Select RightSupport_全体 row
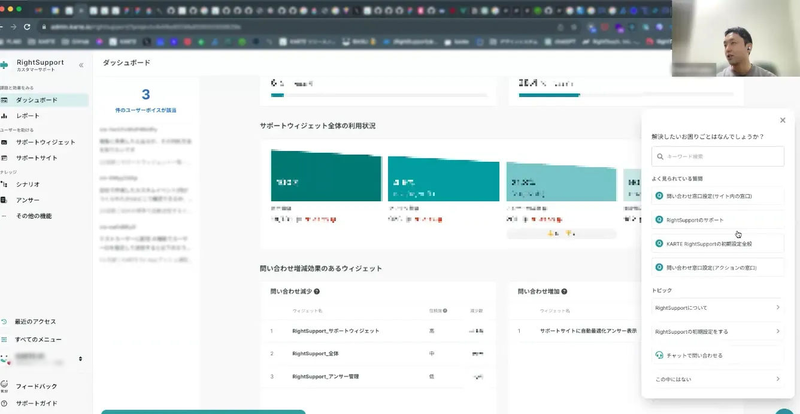800x414 pixels. click(x=378, y=353)
